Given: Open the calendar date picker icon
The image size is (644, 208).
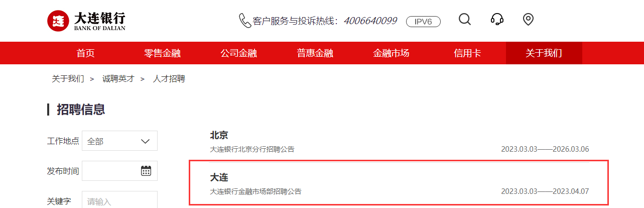Looking at the screenshot, I should click(x=146, y=171).
